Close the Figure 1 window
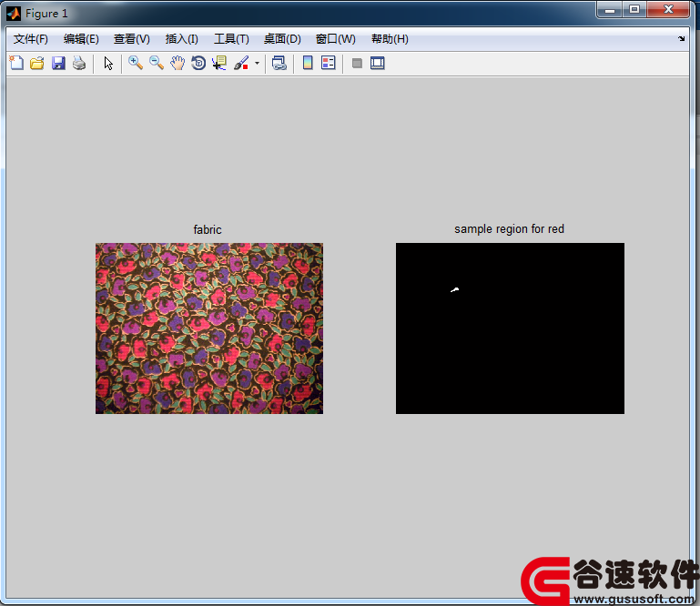The height and width of the screenshot is (606, 700). [x=668, y=10]
